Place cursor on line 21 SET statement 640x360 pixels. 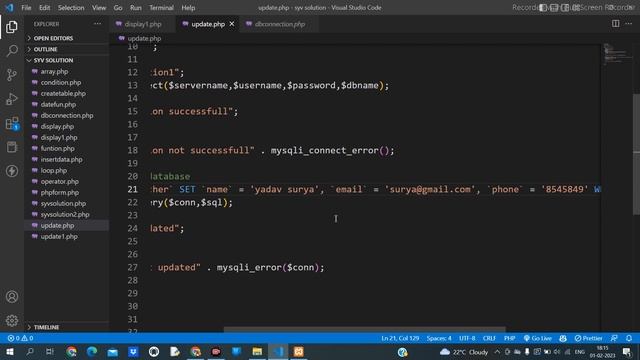375,189
